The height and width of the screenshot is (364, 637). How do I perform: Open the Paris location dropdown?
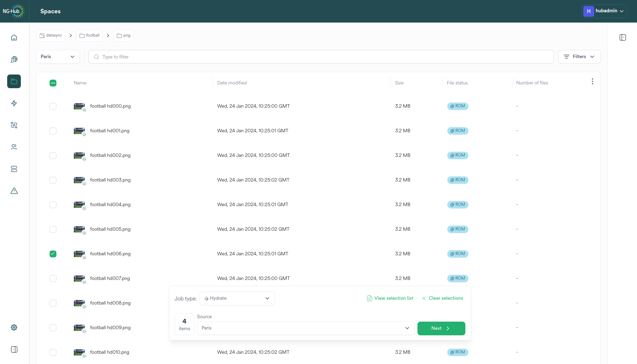click(58, 56)
